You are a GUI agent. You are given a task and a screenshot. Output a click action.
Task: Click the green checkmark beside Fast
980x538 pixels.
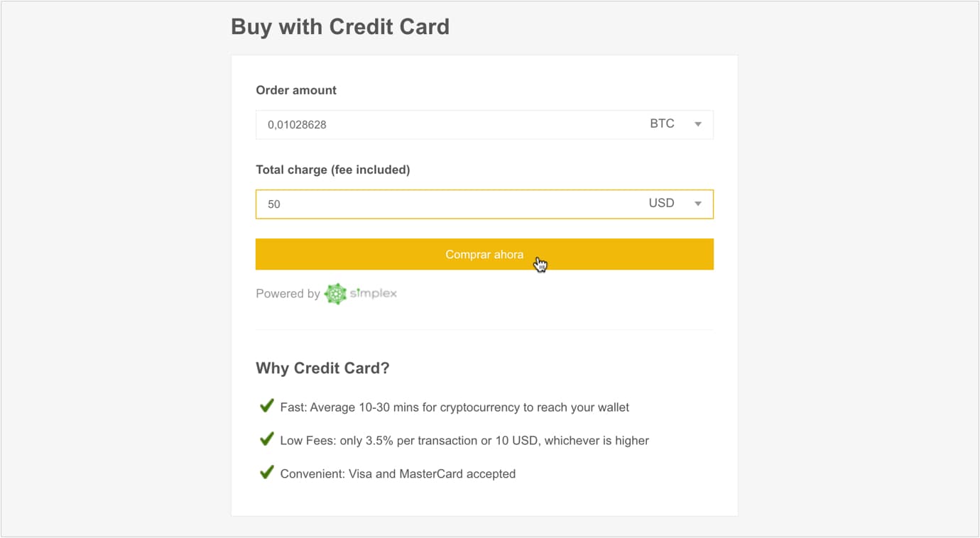266,406
